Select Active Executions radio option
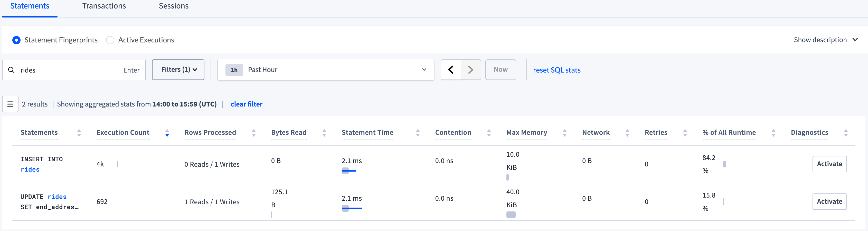The width and height of the screenshot is (868, 231). [110, 40]
